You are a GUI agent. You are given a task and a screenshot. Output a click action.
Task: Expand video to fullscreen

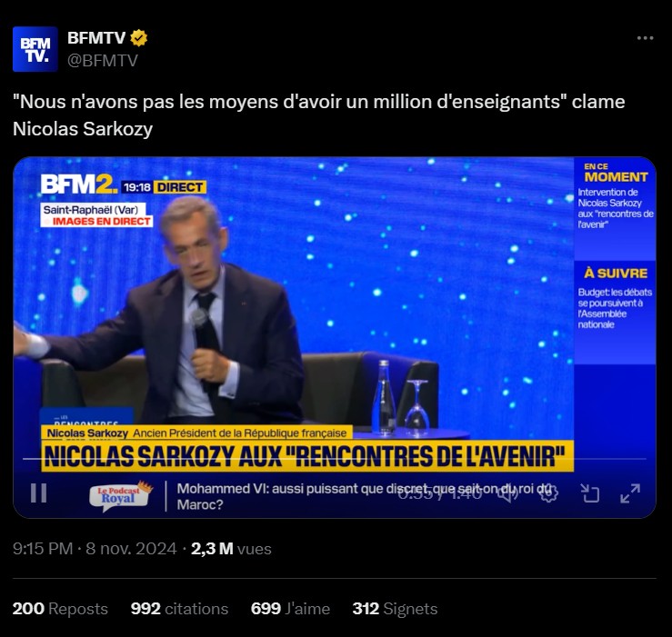point(630,493)
